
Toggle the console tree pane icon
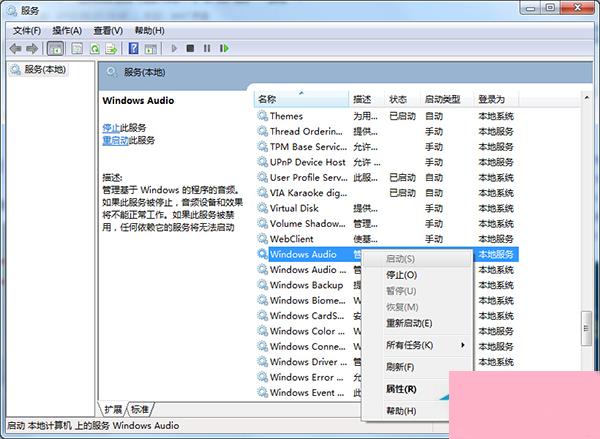point(55,49)
